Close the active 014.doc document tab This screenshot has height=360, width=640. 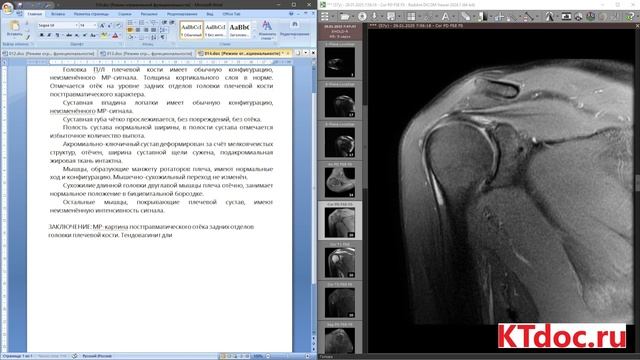coord(288,53)
